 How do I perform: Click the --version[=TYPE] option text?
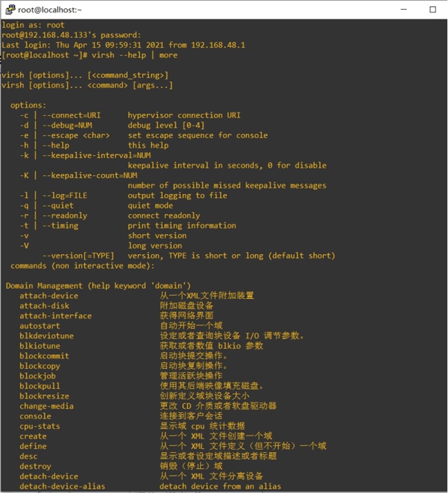coord(78,255)
